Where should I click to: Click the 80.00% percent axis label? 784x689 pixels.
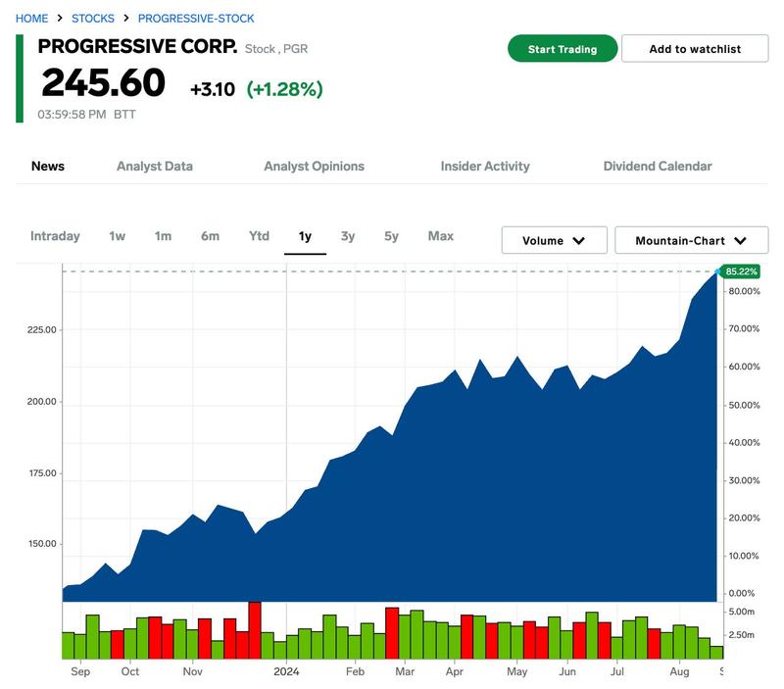pyautogui.click(x=744, y=291)
